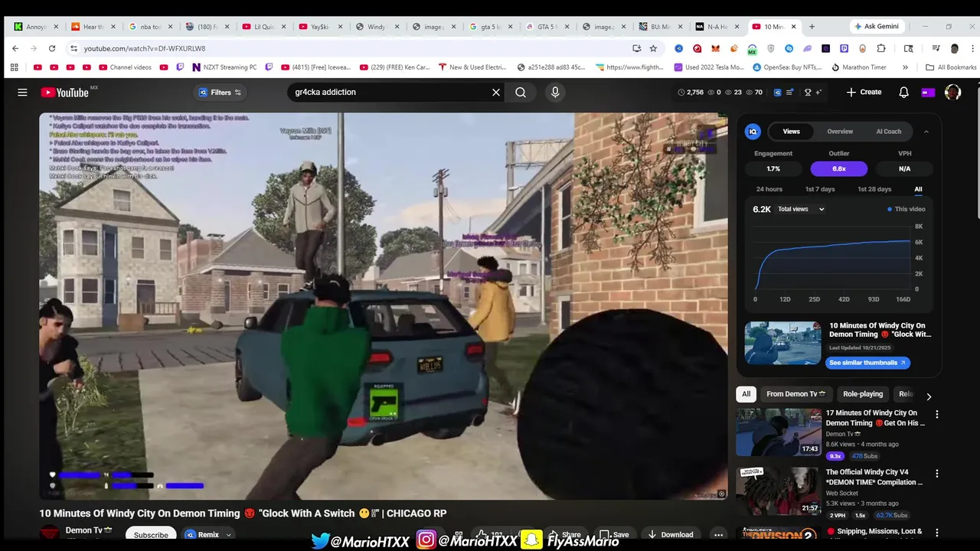Go to YouTube home via logo
Image resolution: width=980 pixels, height=551 pixels.
65,92
